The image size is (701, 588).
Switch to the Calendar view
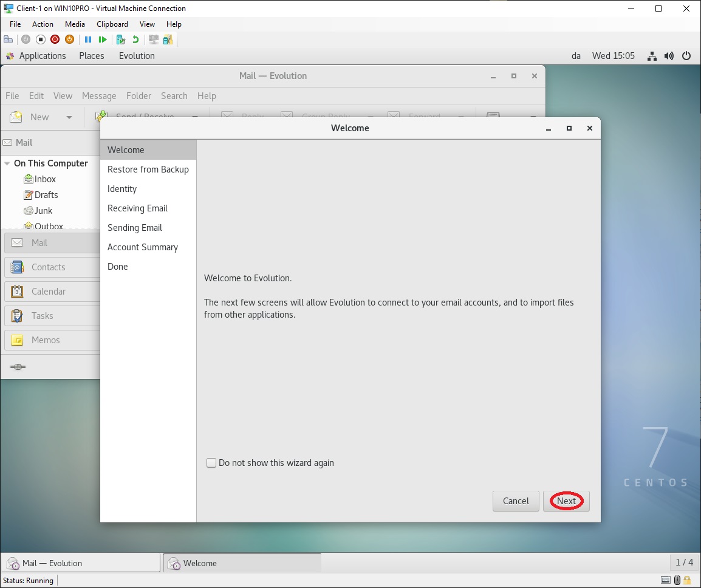(x=52, y=292)
